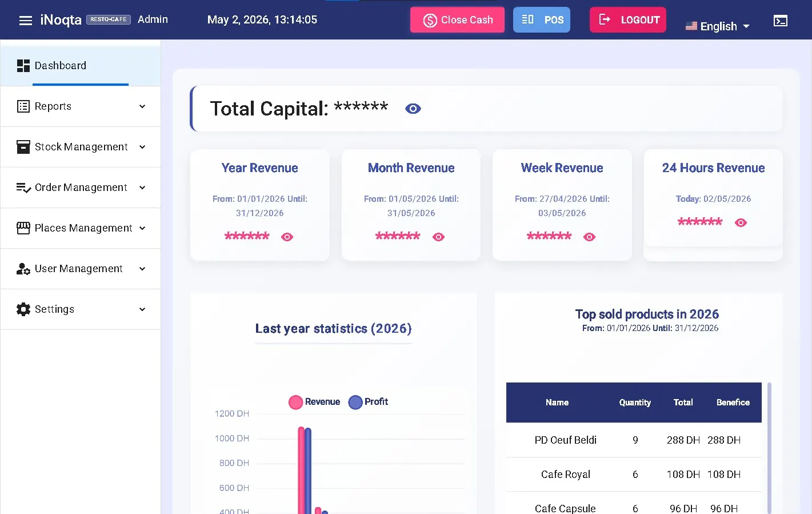812x514 pixels.
Task: Click the RESTO-CAFE badge
Action: tap(109, 19)
